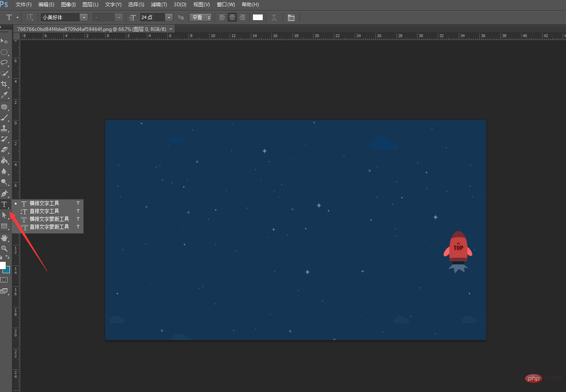Select the Dodge tool
This screenshot has height=392, width=566.
click(x=4, y=182)
